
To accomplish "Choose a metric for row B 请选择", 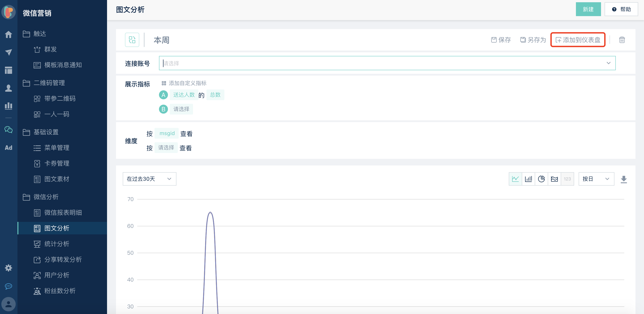I will click(181, 109).
